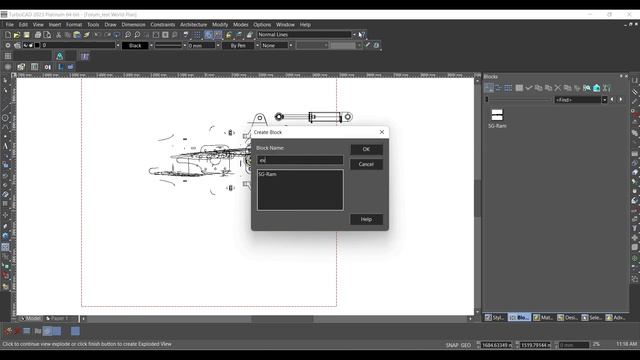Click Help in Create Block dialog
The height and width of the screenshot is (360, 640).
[x=366, y=219]
